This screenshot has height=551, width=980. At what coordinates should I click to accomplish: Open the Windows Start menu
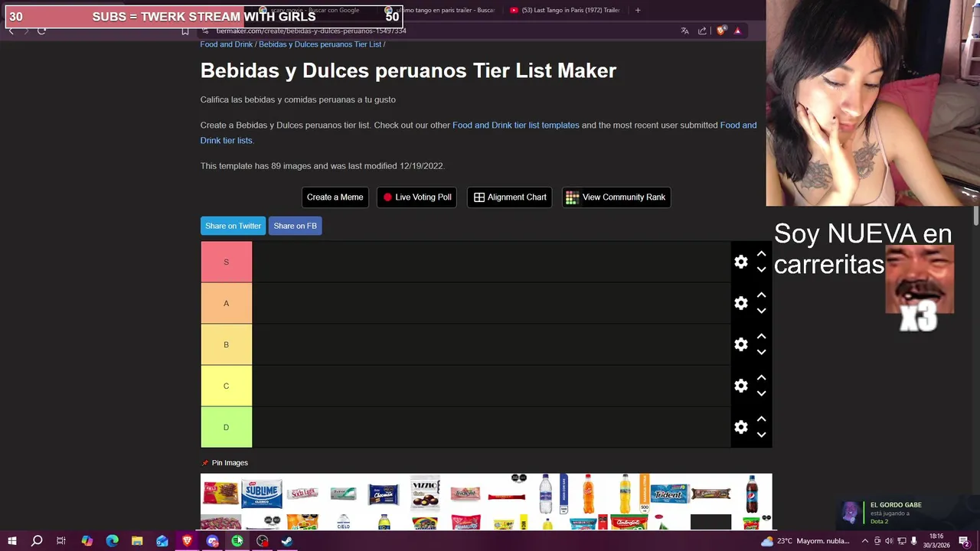click(12, 541)
